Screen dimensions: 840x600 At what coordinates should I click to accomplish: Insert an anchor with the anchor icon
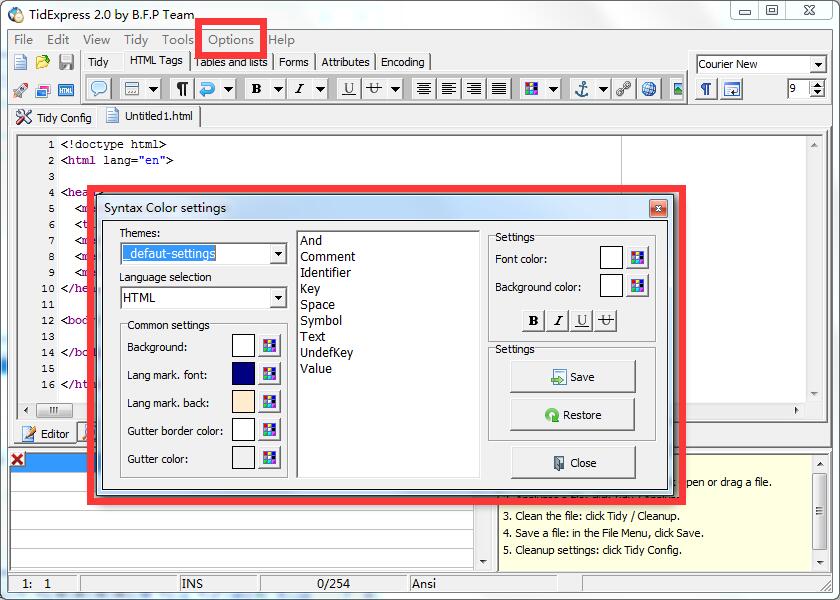pos(581,88)
